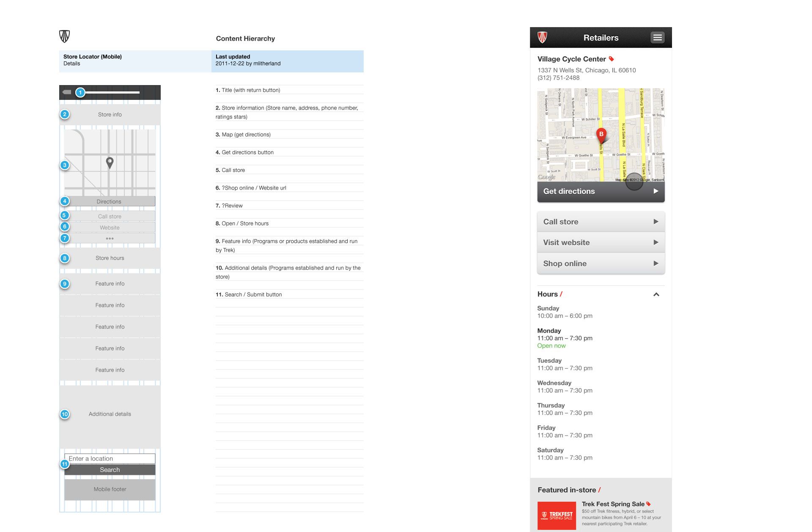Click the Feature info block numbered 9

[x=110, y=284]
